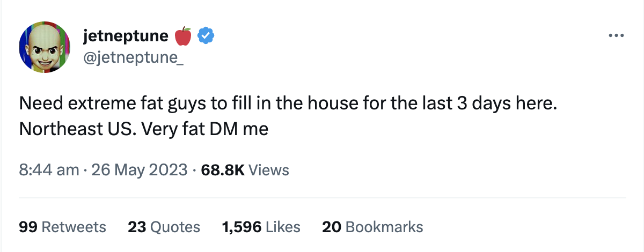Viewport: 644px width, 252px height.
Task: Open the three-dot more options menu
Action: (x=616, y=36)
